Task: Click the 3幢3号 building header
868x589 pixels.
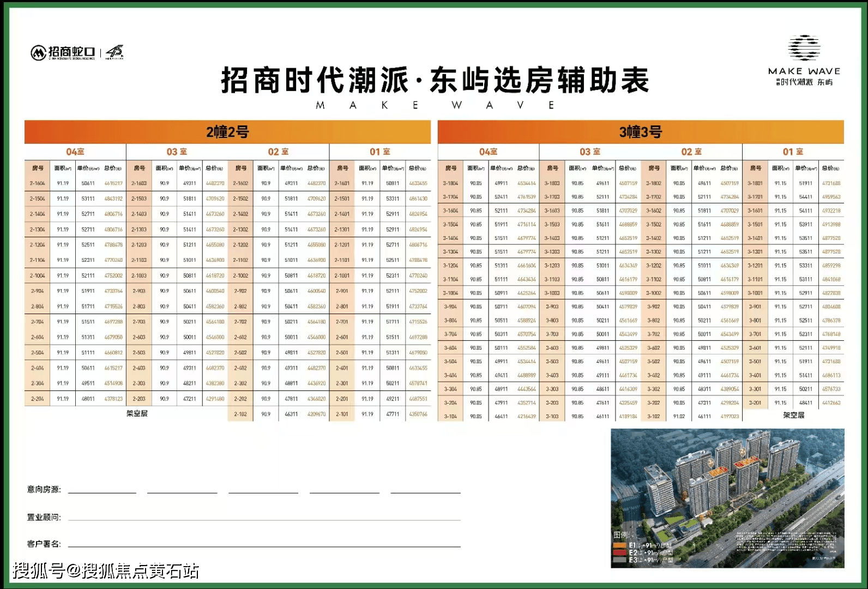Action: (x=641, y=132)
